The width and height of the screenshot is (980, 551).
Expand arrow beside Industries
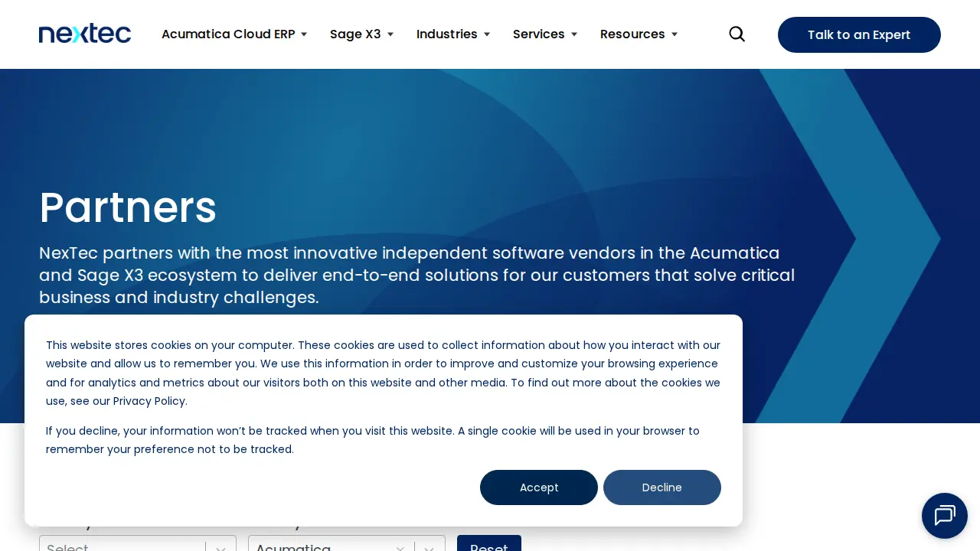pyautogui.click(x=487, y=34)
